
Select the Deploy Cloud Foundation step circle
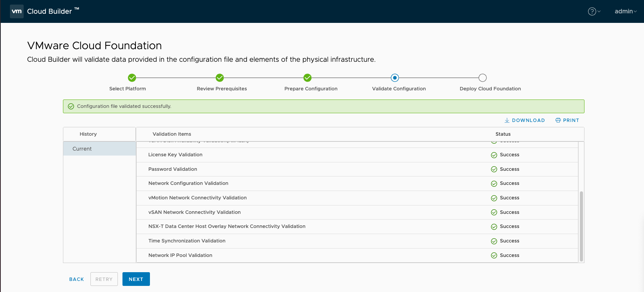point(483,78)
